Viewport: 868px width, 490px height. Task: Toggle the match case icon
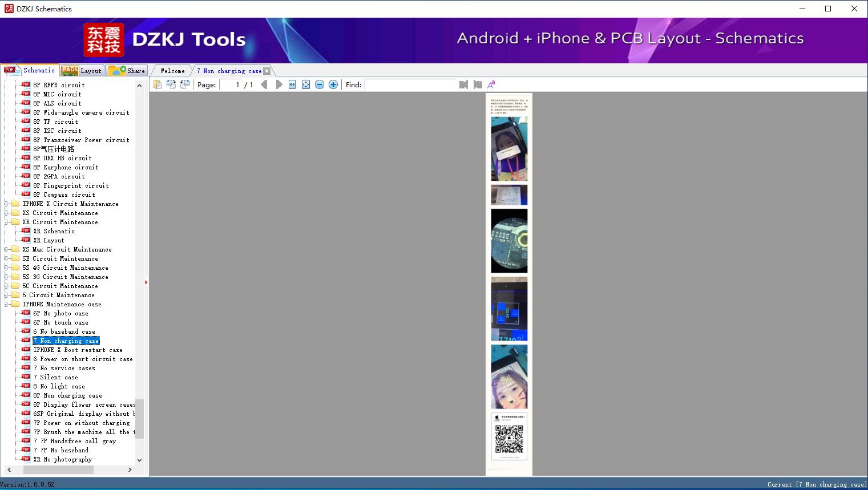pyautogui.click(x=491, y=84)
